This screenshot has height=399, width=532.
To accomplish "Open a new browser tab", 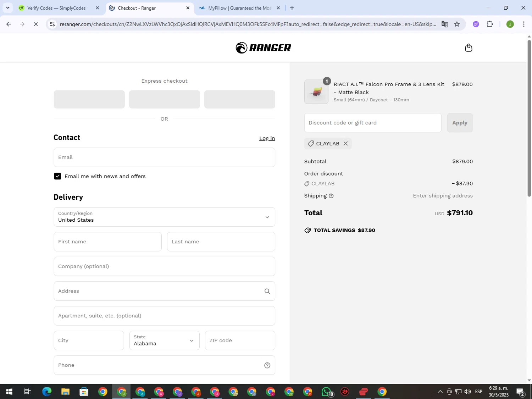I will pyautogui.click(x=292, y=8).
